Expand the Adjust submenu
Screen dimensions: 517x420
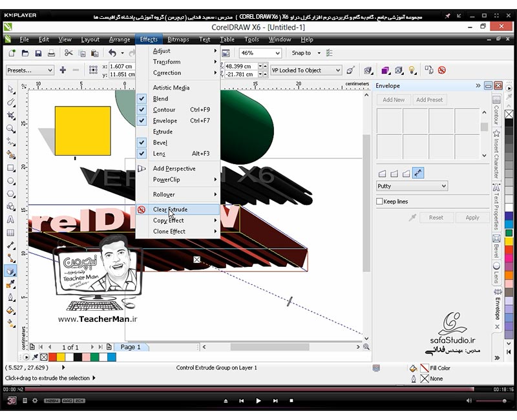point(178,51)
